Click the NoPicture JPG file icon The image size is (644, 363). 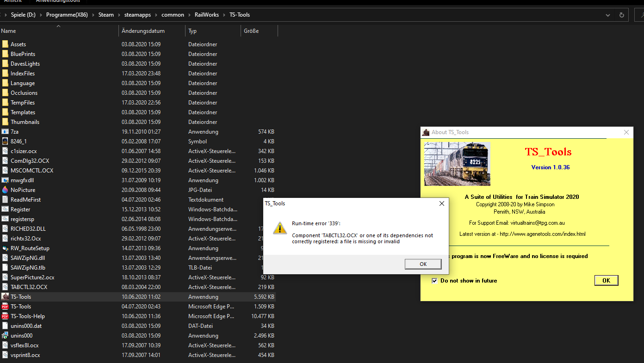(x=5, y=190)
